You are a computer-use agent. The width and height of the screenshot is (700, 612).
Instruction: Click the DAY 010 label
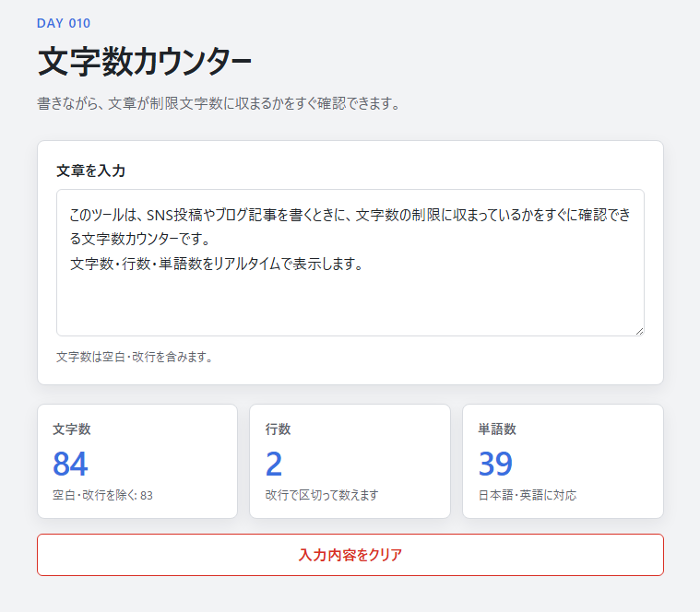point(64,23)
